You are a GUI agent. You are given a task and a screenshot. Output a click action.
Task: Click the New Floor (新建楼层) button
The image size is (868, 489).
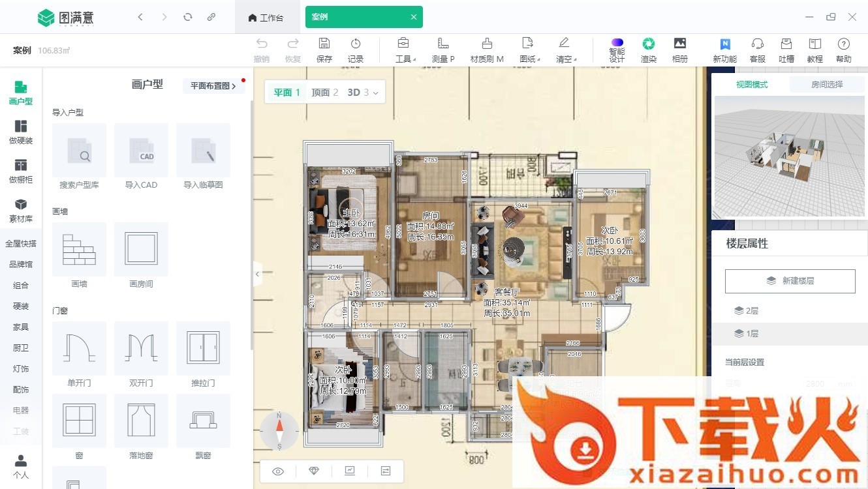790,281
